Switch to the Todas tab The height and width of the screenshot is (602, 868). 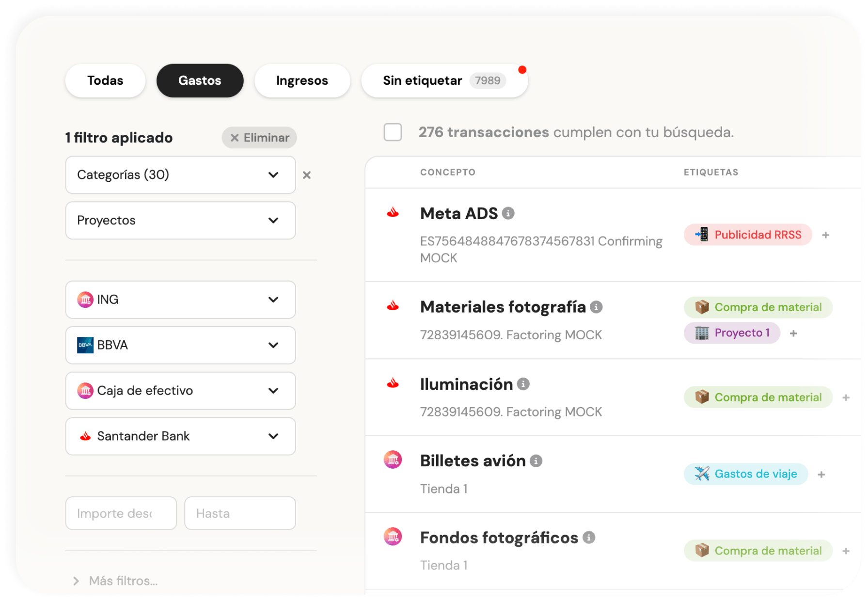click(105, 80)
